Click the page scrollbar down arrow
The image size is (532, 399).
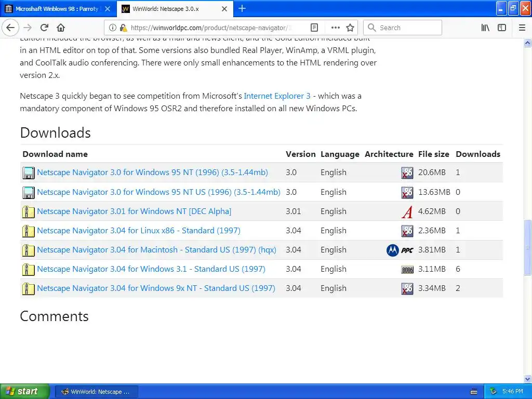pos(527,379)
